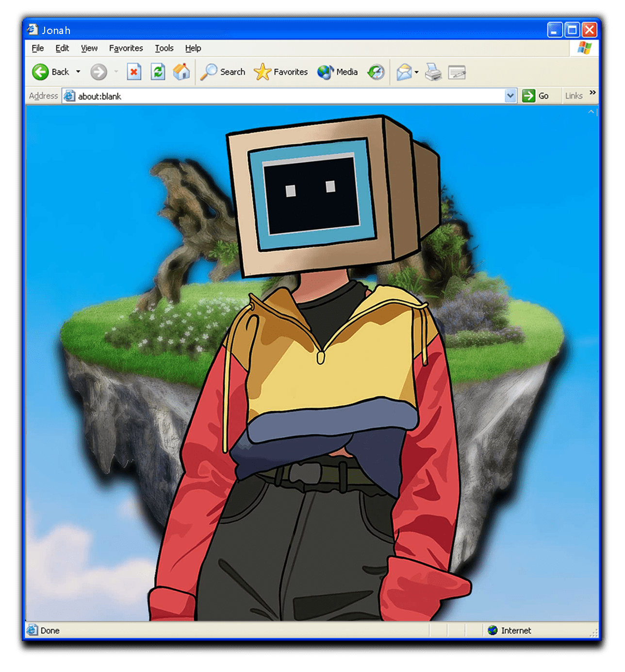Click the Back arrow button
The height and width of the screenshot is (672, 625).
tap(50, 72)
